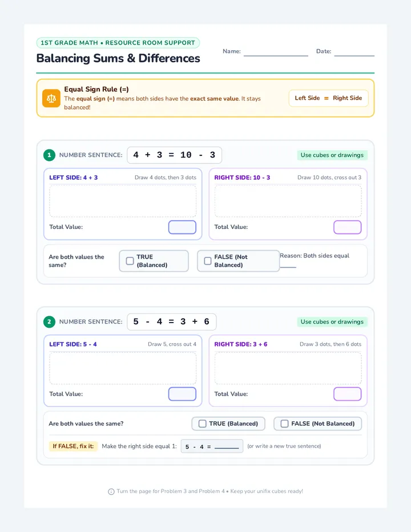411x532 pixels.
Task: Click right side Total Value box, problem 1
Action: coord(348,227)
